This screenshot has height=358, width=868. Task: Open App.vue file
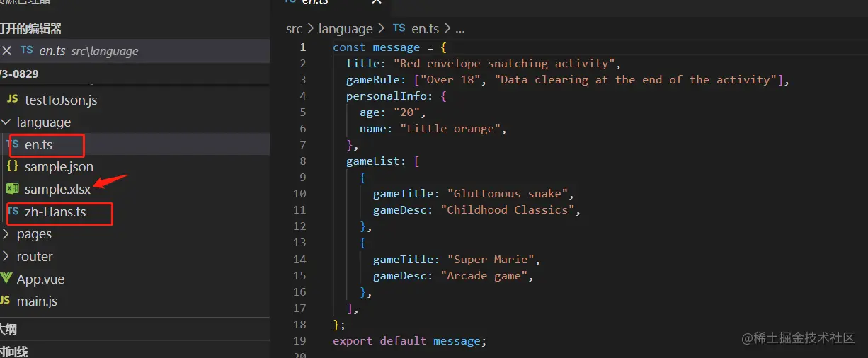pyautogui.click(x=40, y=279)
